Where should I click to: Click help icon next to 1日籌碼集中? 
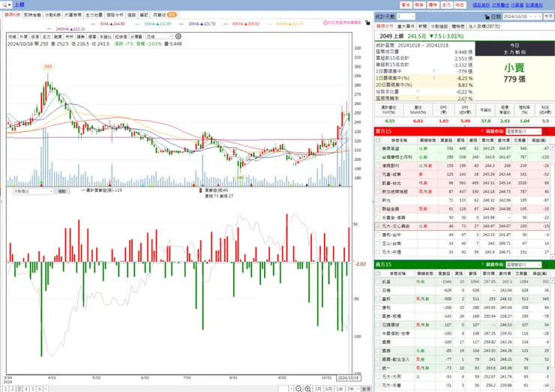434,71
